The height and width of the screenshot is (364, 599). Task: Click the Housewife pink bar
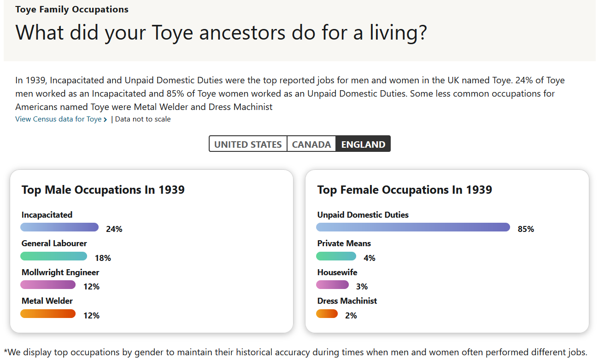click(333, 285)
